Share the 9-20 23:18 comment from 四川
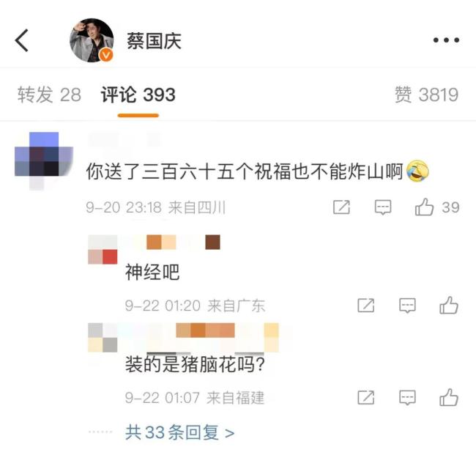Screen dimensions: 476x455 [341, 207]
